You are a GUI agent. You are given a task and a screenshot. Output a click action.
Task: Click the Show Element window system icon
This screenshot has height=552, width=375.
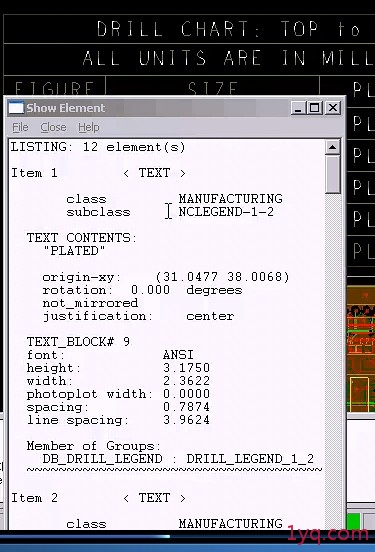pyautogui.click(x=16, y=108)
